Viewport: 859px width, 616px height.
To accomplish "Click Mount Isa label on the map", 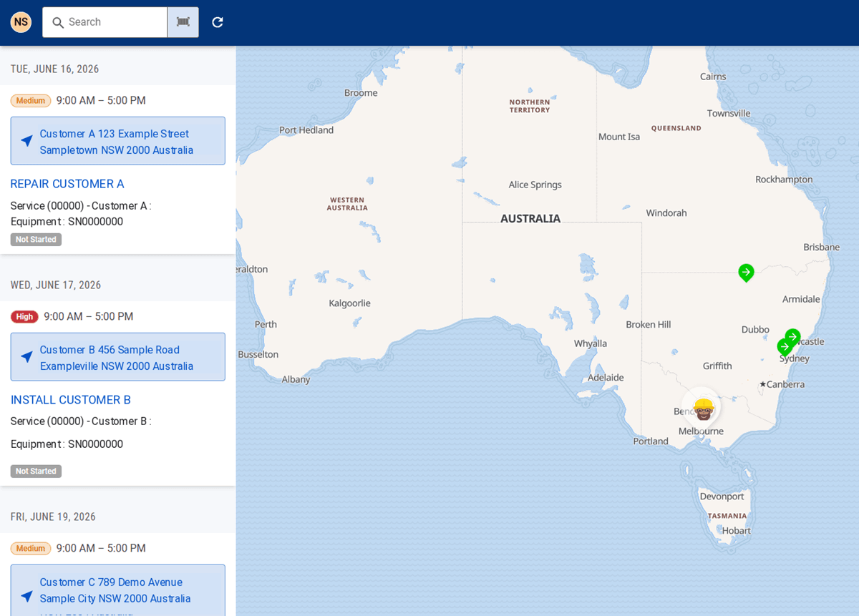I will click(x=619, y=137).
